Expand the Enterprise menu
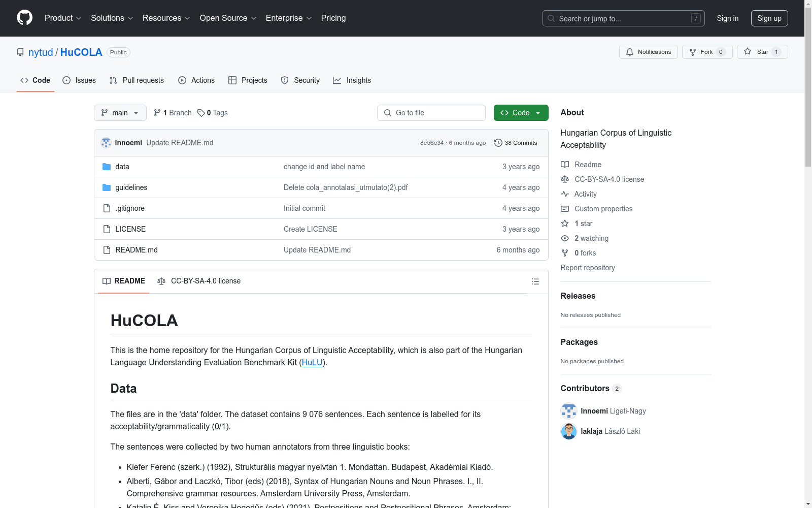Screen dimensions: 812x508 point(289,18)
